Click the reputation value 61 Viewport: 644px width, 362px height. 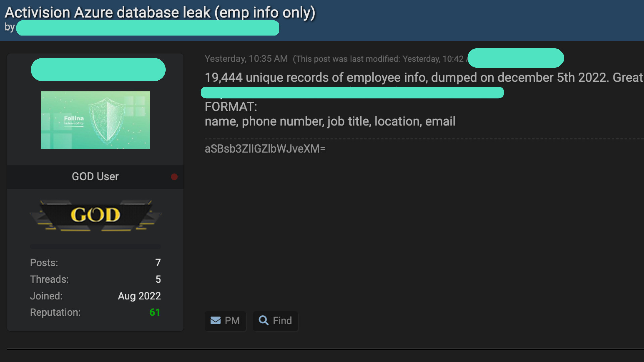point(155,312)
